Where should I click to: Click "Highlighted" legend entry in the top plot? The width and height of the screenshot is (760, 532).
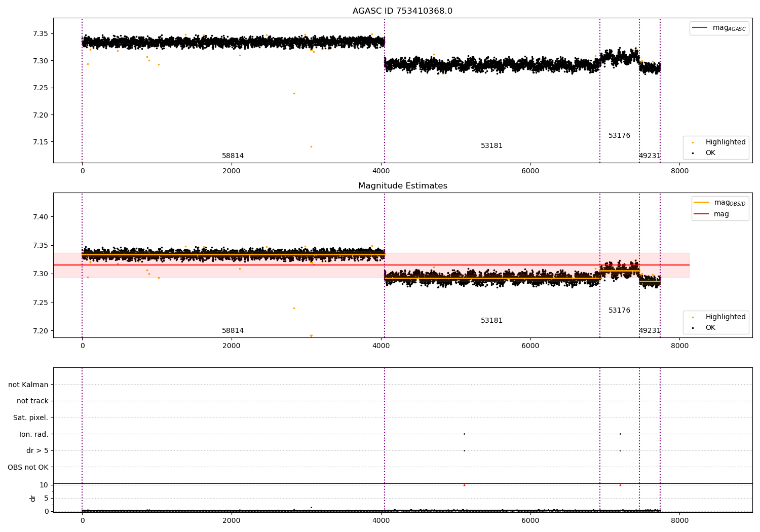(x=718, y=142)
